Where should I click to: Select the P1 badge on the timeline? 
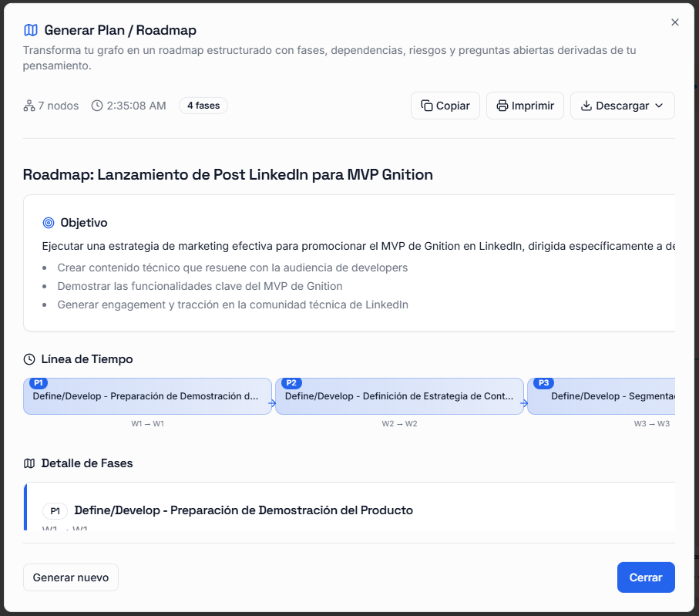(37, 382)
